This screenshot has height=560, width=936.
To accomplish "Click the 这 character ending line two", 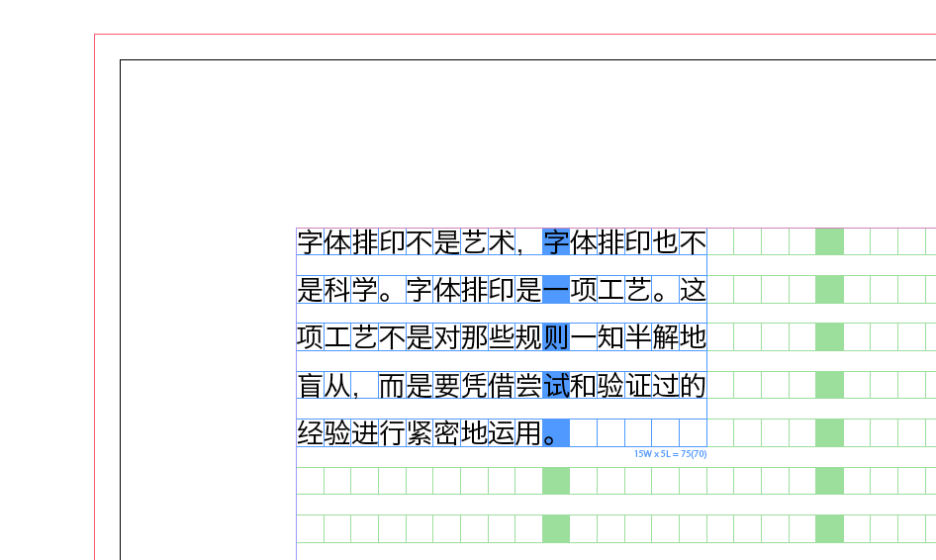I will pos(693,290).
